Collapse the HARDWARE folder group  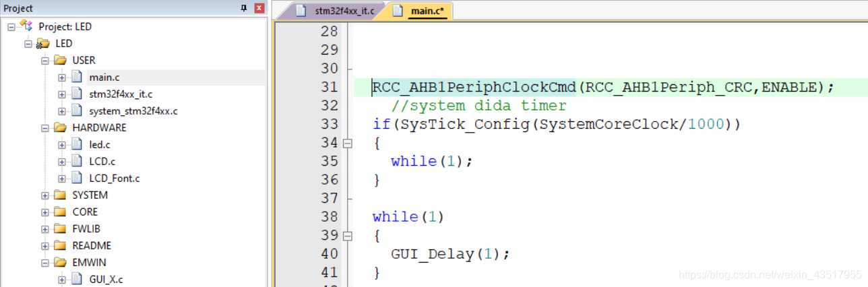click(x=45, y=127)
